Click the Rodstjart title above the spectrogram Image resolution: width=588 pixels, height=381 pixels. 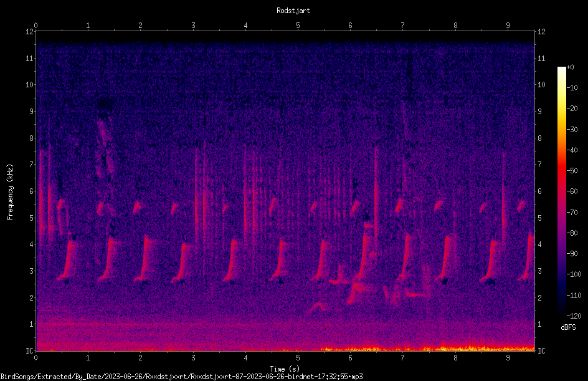point(293,11)
